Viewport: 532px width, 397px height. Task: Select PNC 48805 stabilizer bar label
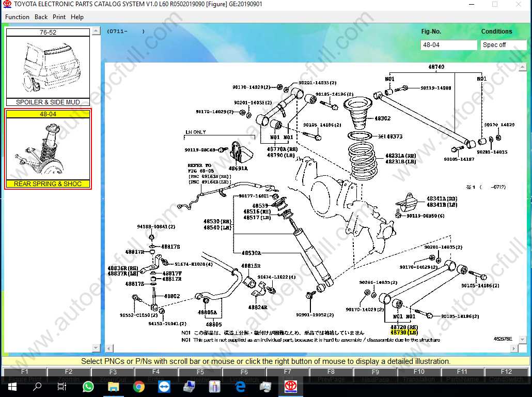214,324
